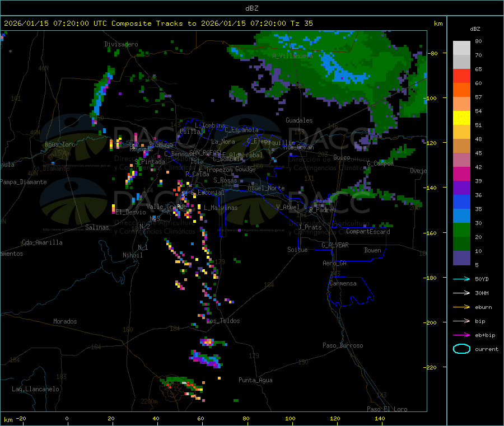Click the Bowen map label
Screen dimensions: 504x426
coord(372,250)
